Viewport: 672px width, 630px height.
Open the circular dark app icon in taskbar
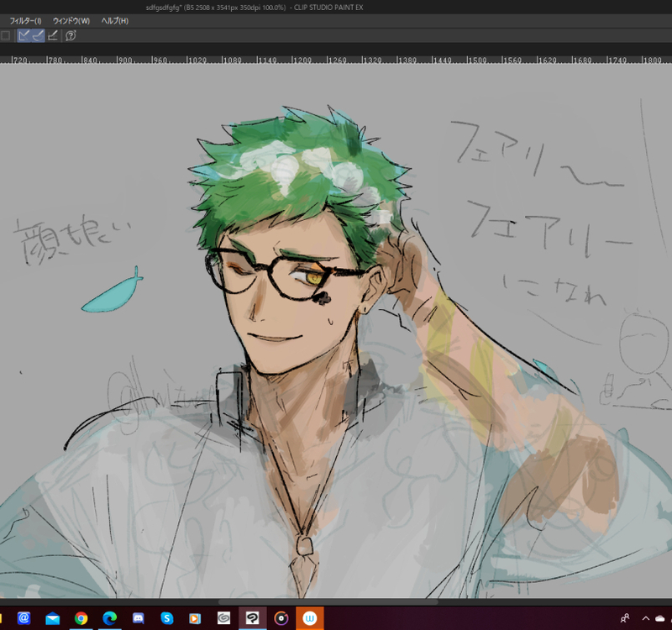pos(281,618)
